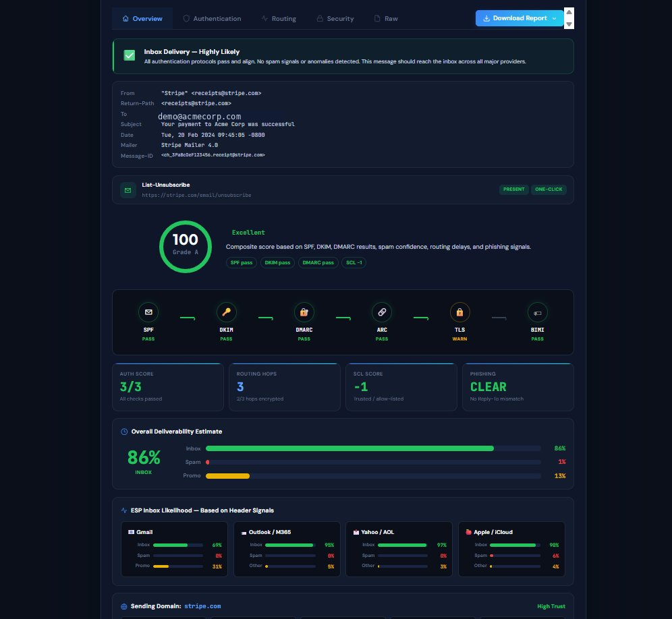Click the ARC chain-link icon
672x619 pixels.
point(382,312)
